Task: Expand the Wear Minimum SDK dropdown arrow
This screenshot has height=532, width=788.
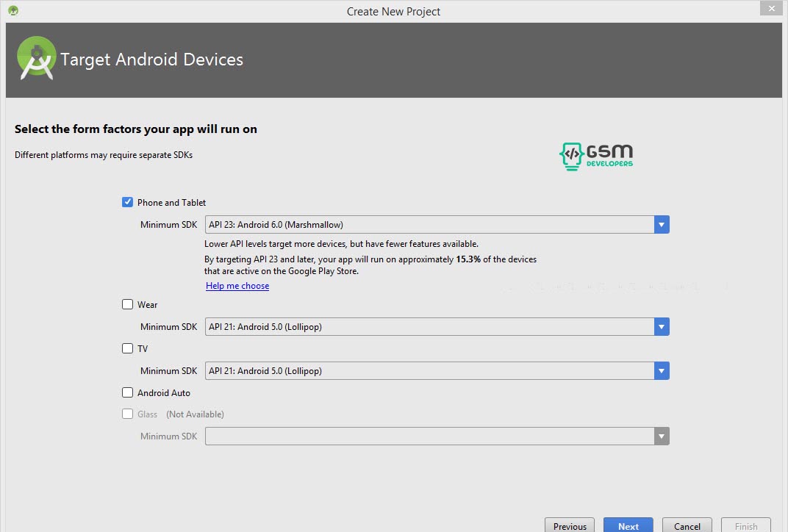Action: click(x=662, y=327)
